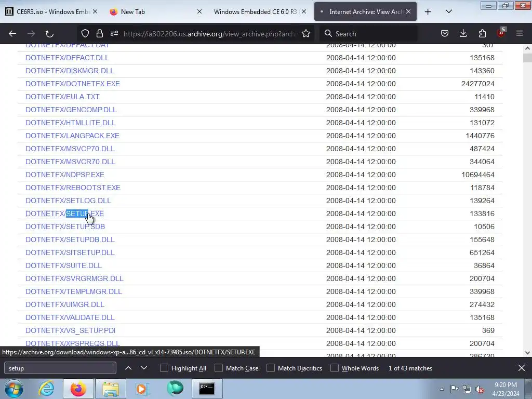532x399 pixels.
Task: Jump to next find match
Action: (144, 368)
